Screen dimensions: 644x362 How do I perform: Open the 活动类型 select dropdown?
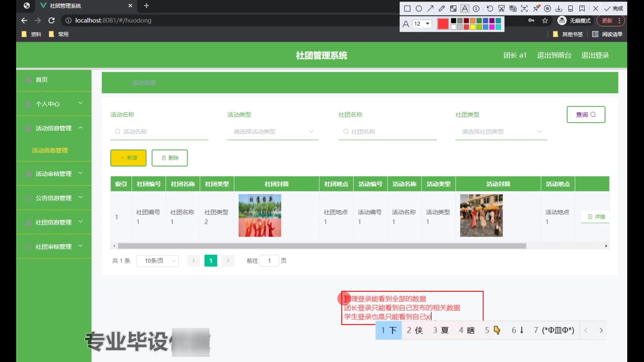click(x=273, y=132)
